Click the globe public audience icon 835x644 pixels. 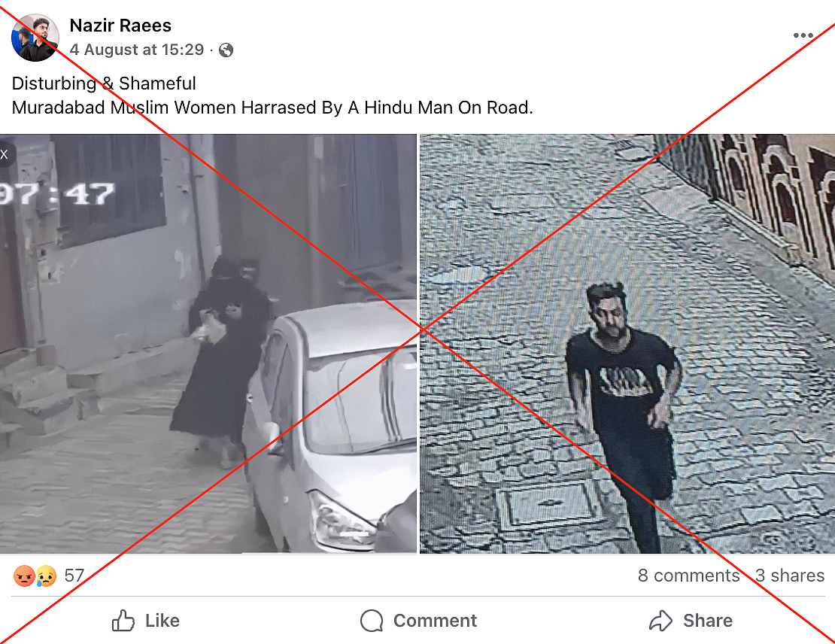[226, 50]
